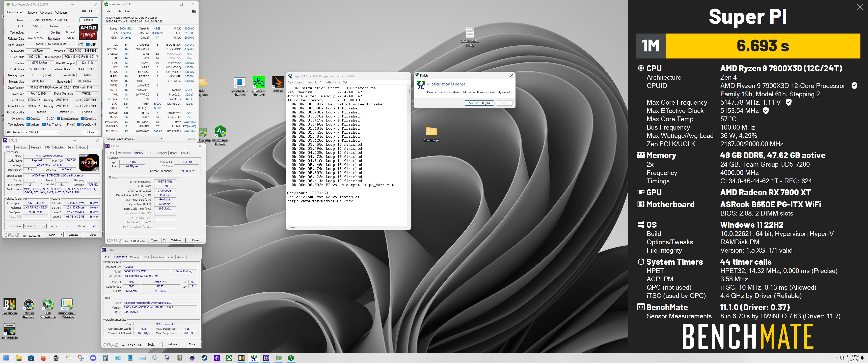Screen dimensions: 868x363
Task: Click Close in Super PI Finish dialog
Action: point(504,103)
